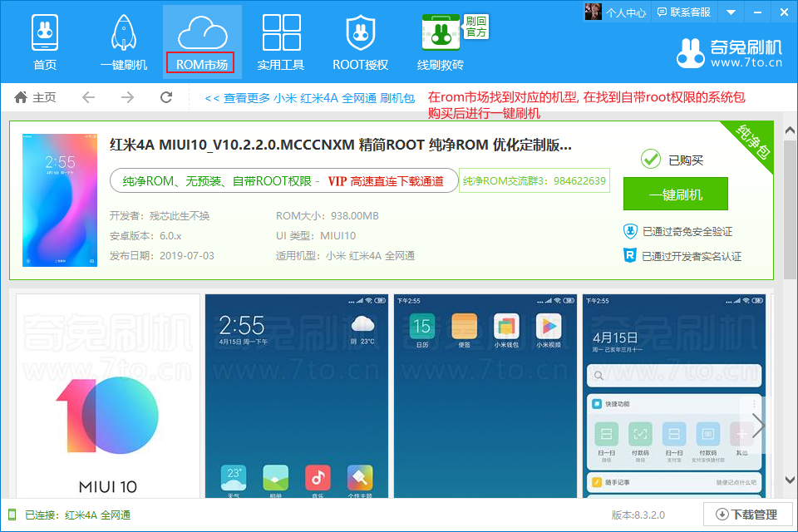Refresh the page with the reload icon
The width and height of the screenshot is (798, 532).
(166, 97)
